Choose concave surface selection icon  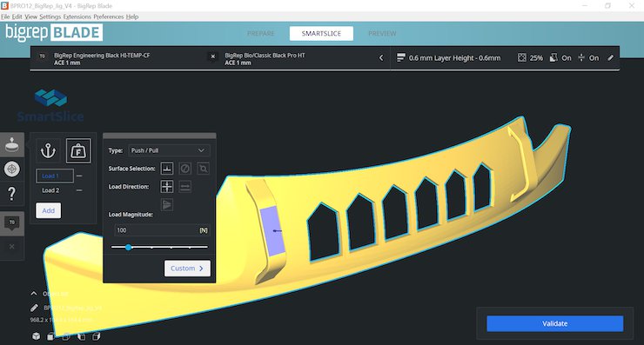pyautogui.click(x=184, y=169)
